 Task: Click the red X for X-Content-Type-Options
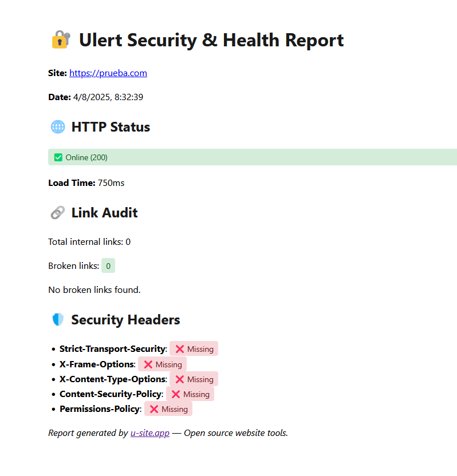(x=180, y=379)
